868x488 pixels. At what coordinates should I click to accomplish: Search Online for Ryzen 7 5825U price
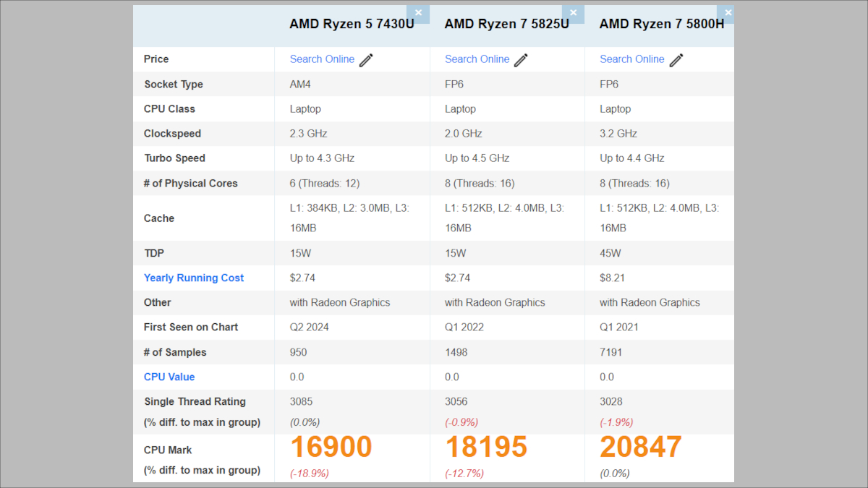click(477, 59)
